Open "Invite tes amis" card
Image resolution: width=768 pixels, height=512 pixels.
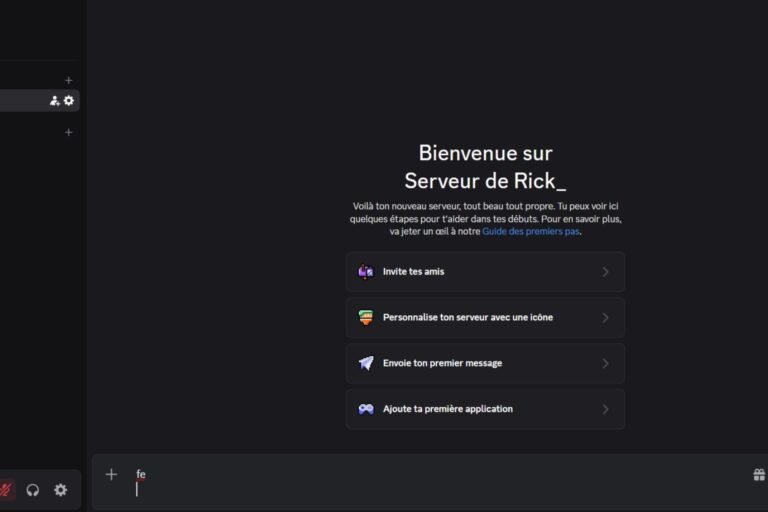[x=485, y=272]
